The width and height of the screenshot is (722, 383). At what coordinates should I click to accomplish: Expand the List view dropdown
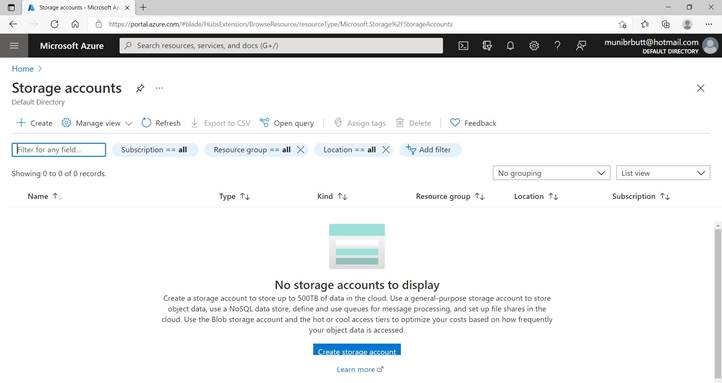[663, 173]
